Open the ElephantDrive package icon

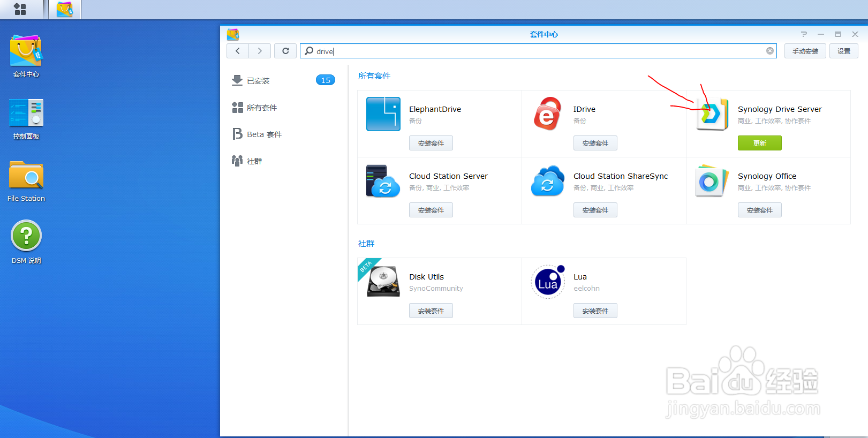coord(383,114)
